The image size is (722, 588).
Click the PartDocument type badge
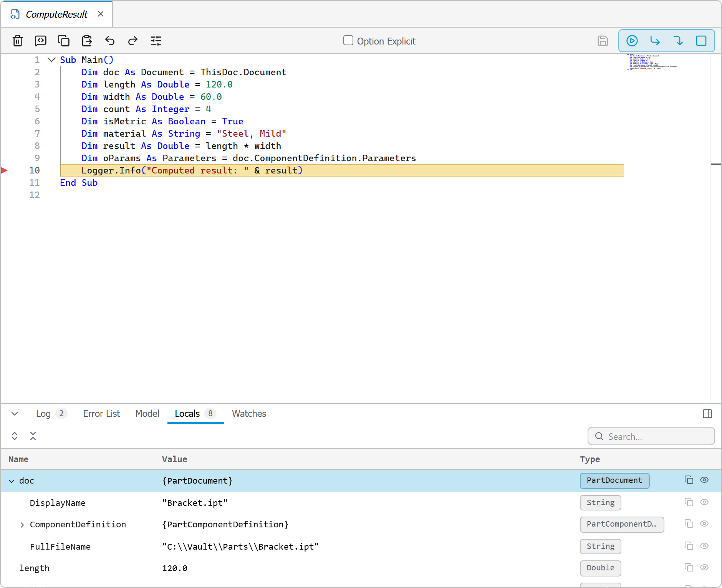click(x=614, y=481)
